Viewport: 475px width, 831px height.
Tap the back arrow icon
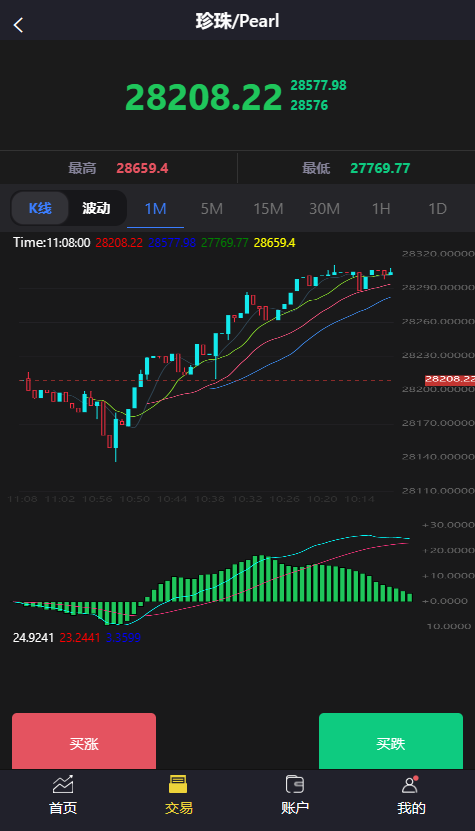[19, 24]
